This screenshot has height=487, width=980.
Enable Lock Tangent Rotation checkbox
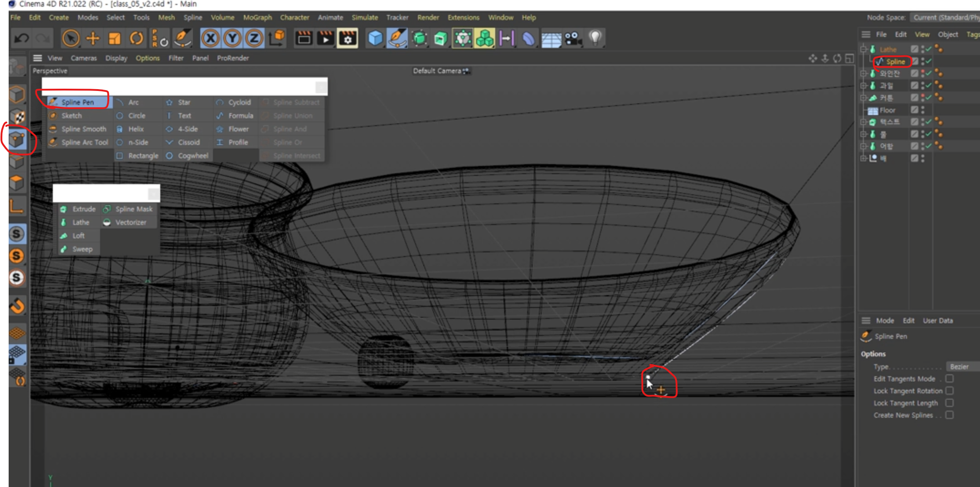coord(950,391)
